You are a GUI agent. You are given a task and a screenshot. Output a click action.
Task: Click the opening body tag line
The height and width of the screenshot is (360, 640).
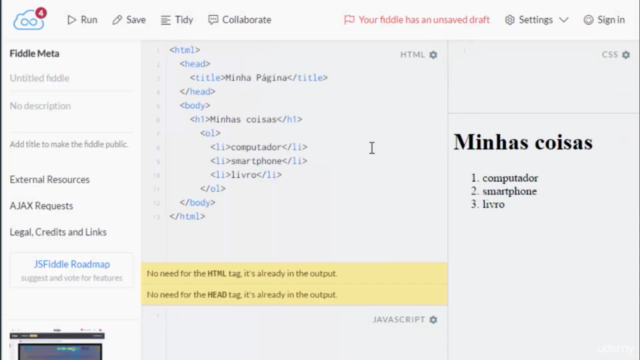coord(195,105)
